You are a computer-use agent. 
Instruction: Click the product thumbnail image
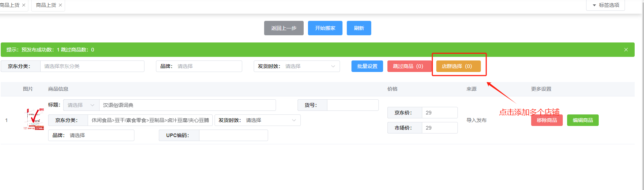coord(34,119)
